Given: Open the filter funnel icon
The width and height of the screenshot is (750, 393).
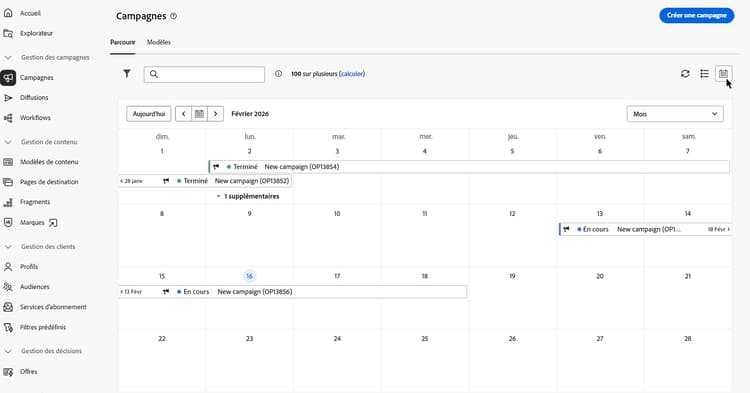Looking at the screenshot, I should pyautogui.click(x=127, y=74).
